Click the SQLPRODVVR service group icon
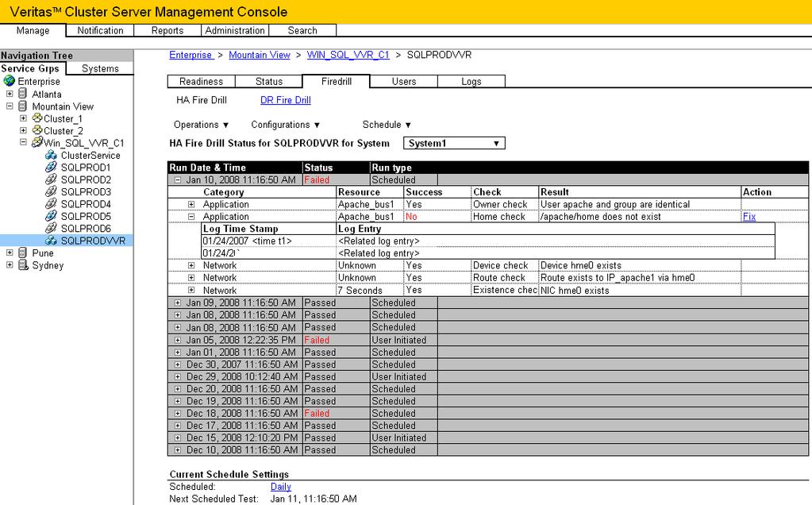Image resolution: width=812 pixels, height=505 pixels. (51, 241)
